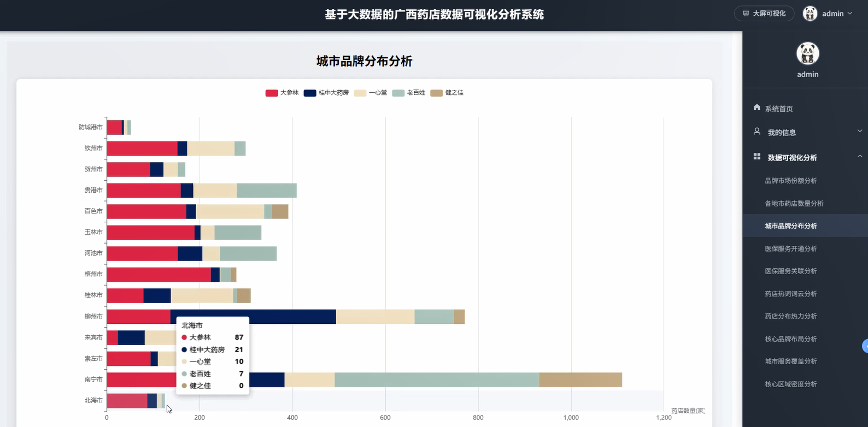This screenshot has width=868, height=427.
Task: Open 各地市药店数量分析 page
Action: click(x=794, y=204)
